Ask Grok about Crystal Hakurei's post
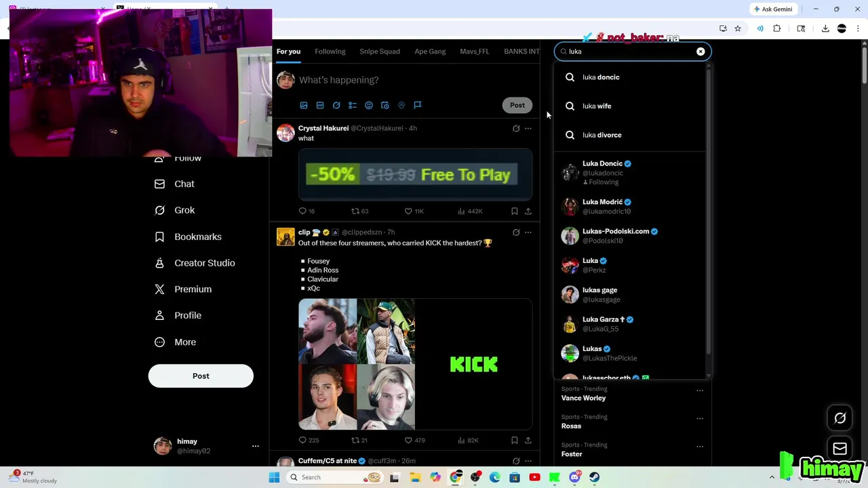Image resolution: width=868 pixels, height=488 pixels. tap(516, 128)
